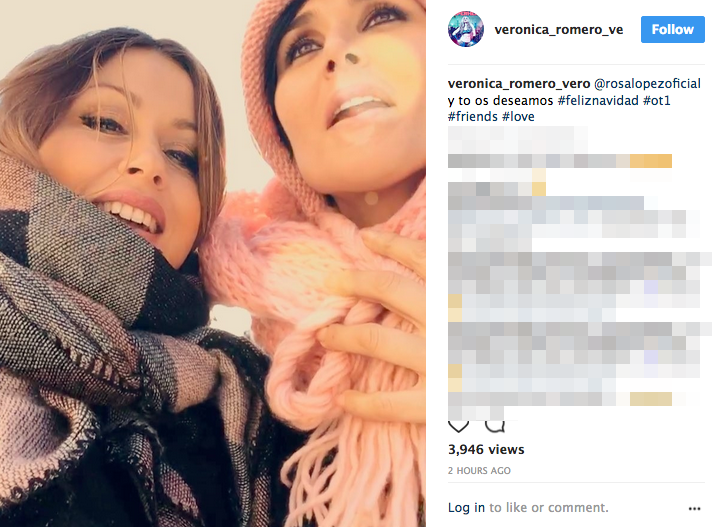Click veronica_romero_vero username in caption
Viewport: 724px width, 527px height.
[519, 84]
